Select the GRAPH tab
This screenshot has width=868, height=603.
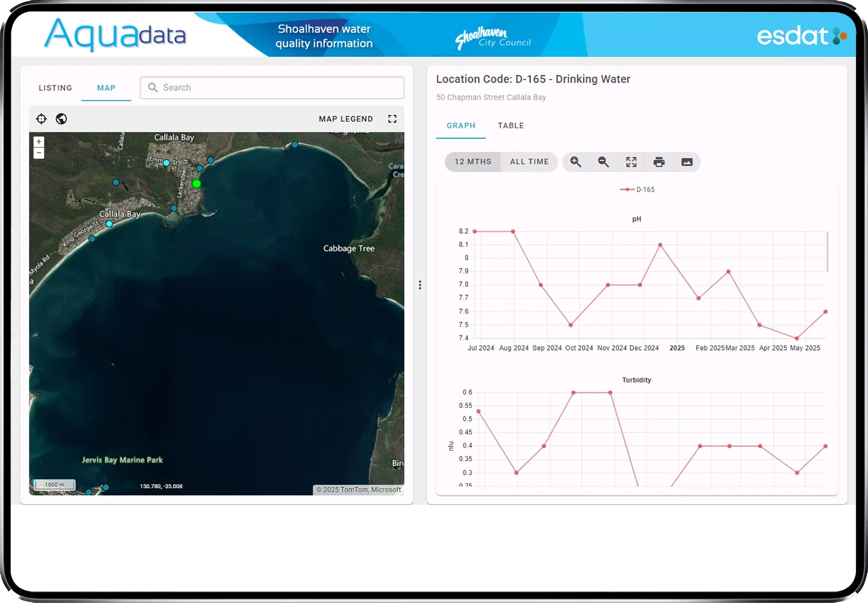[461, 126]
